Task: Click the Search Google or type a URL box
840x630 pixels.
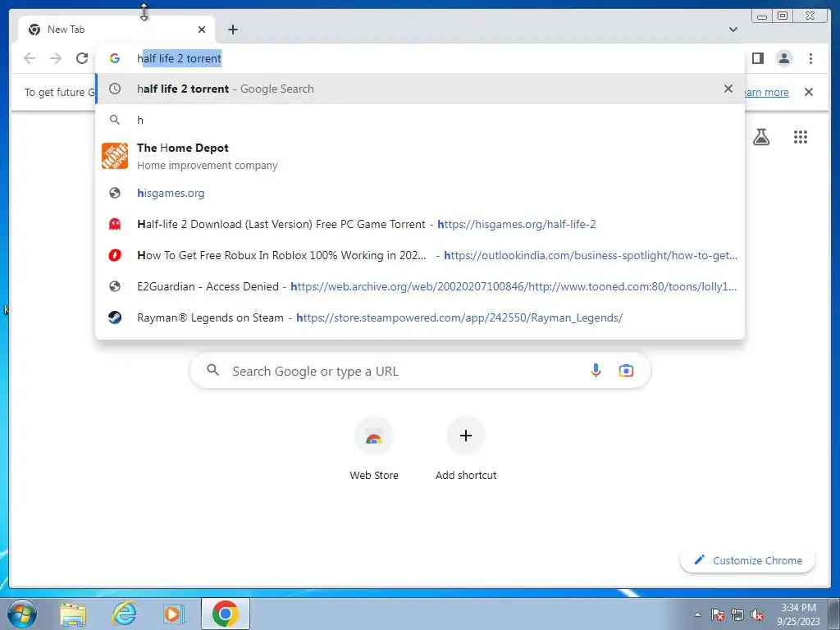Action: tap(420, 370)
